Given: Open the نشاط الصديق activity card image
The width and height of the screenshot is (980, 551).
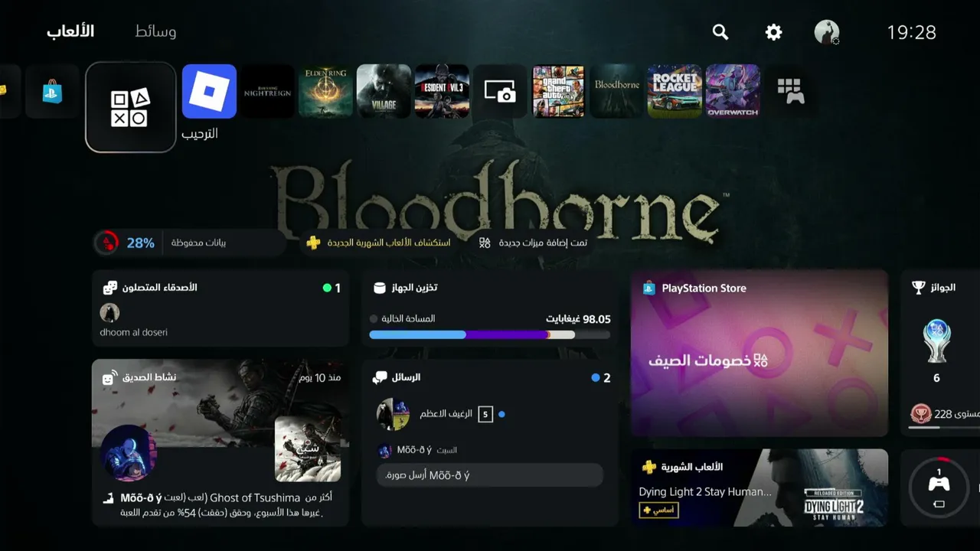Looking at the screenshot, I should pyautogui.click(x=220, y=403).
